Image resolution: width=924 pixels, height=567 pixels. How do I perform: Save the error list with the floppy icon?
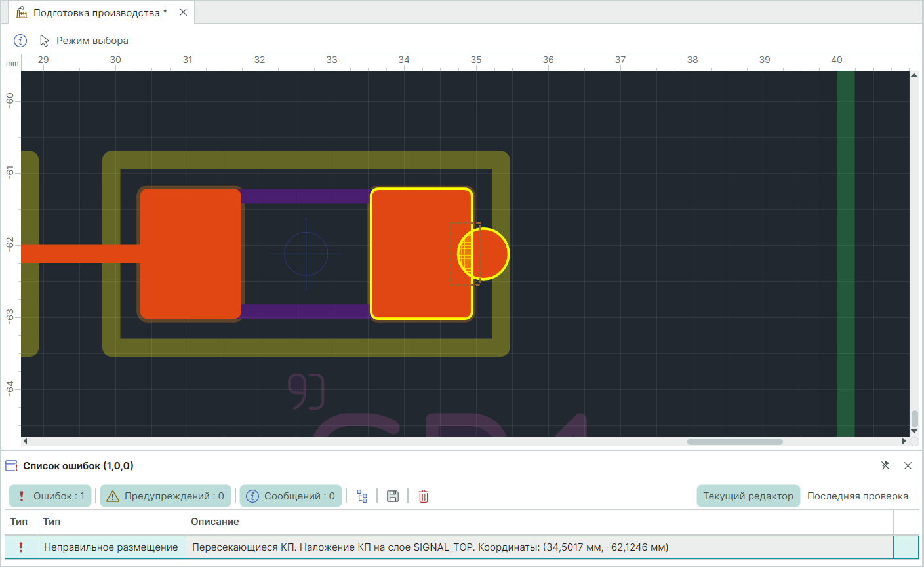click(393, 496)
